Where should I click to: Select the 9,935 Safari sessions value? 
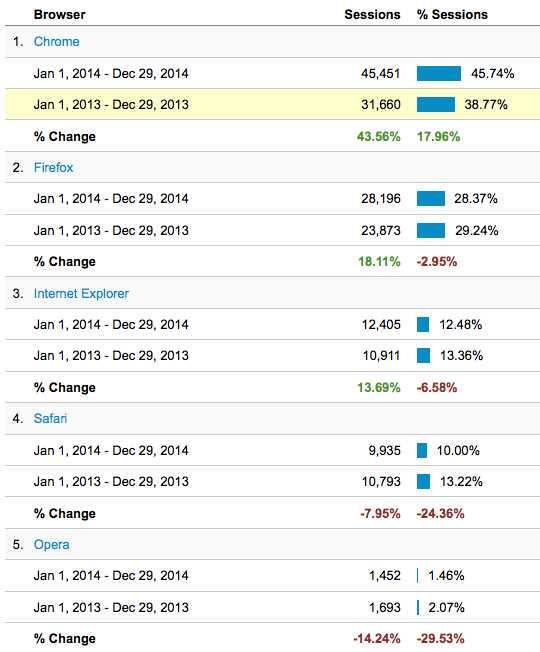(385, 450)
